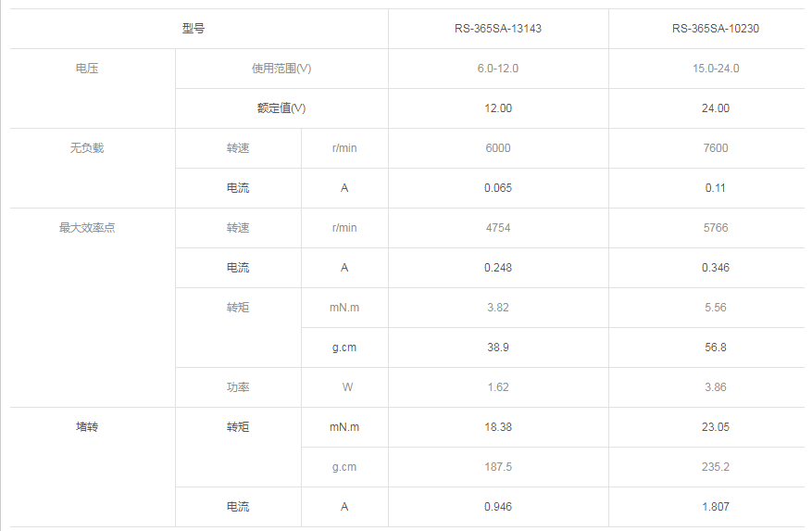Select the 24.00 rated voltage cell
The width and height of the screenshot is (812, 531).
click(x=716, y=108)
